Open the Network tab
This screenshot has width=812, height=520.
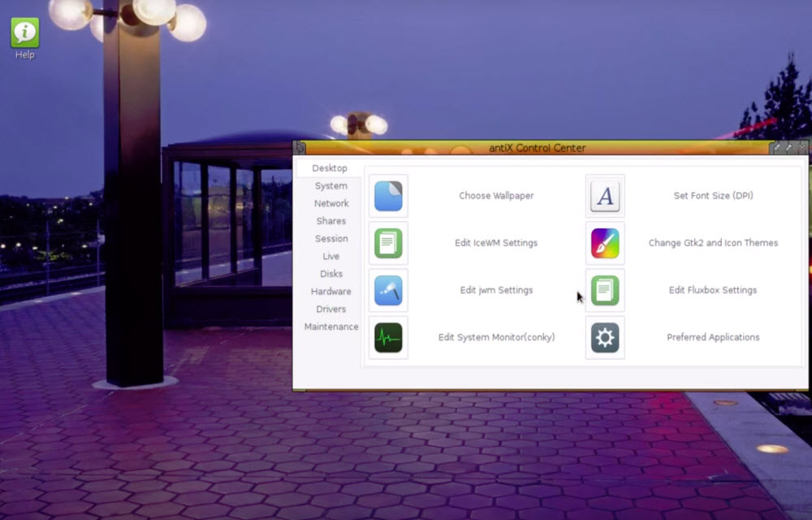(331, 204)
